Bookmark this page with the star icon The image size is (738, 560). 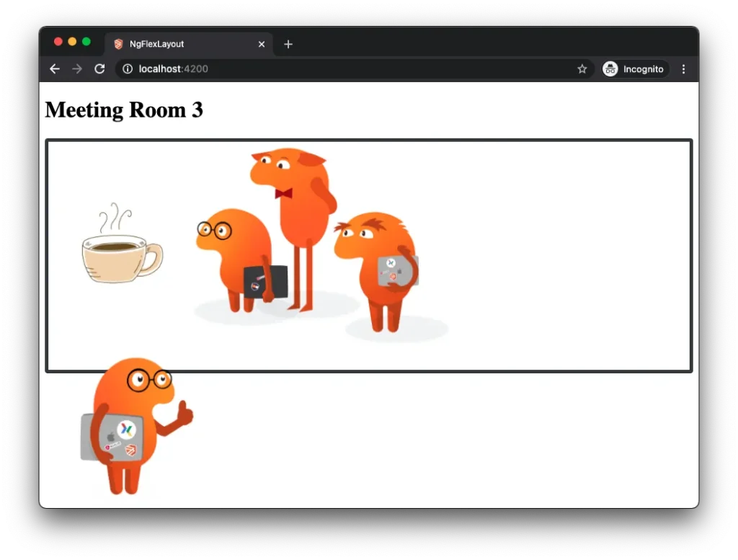tap(582, 69)
